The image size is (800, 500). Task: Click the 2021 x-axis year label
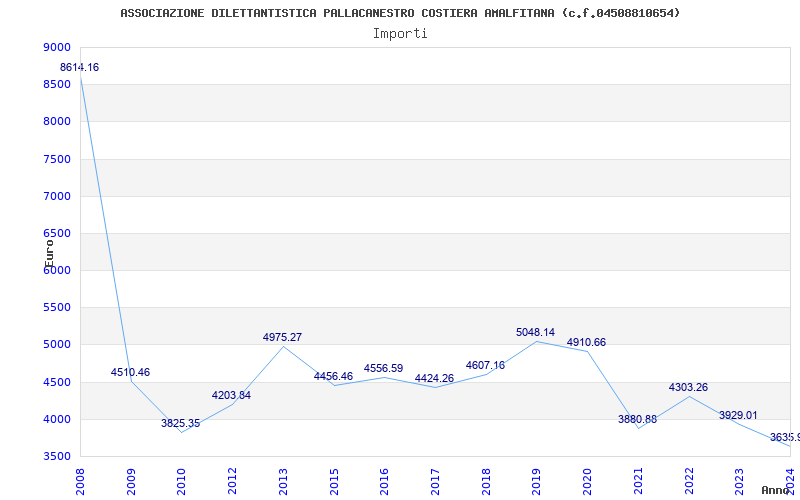click(638, 482)
